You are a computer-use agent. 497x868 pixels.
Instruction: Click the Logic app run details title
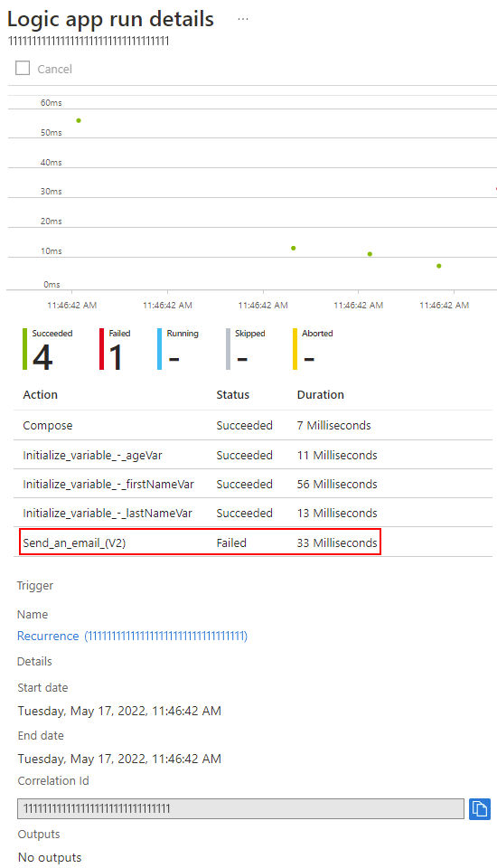pyautogui.click(x=110, y=19)
